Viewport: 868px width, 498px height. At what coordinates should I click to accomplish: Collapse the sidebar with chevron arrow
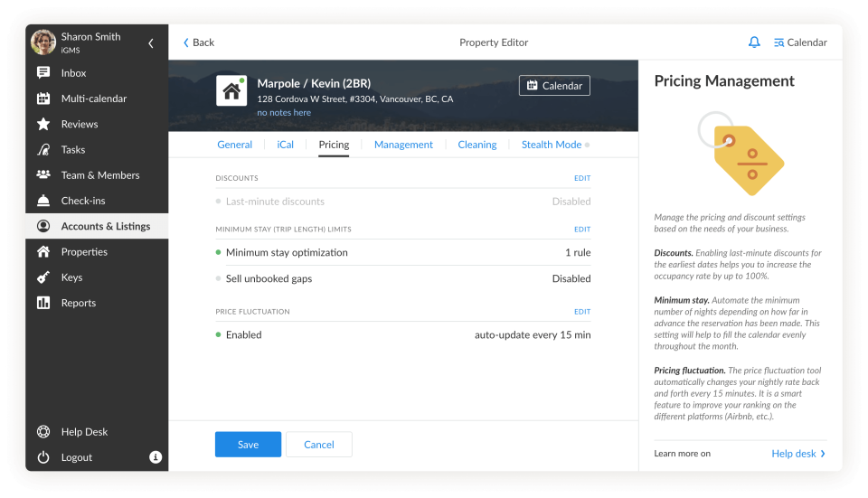tap(151, 43)
